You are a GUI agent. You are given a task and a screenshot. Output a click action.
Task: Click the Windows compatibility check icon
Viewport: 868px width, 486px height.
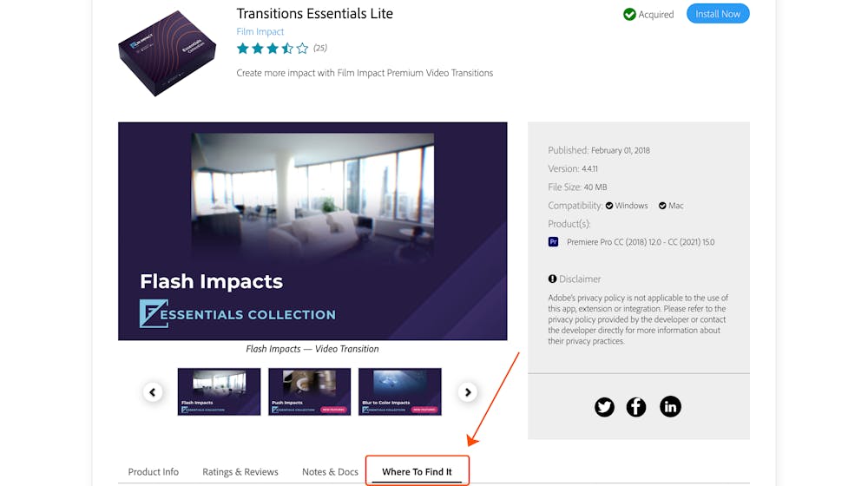(609, 206)
